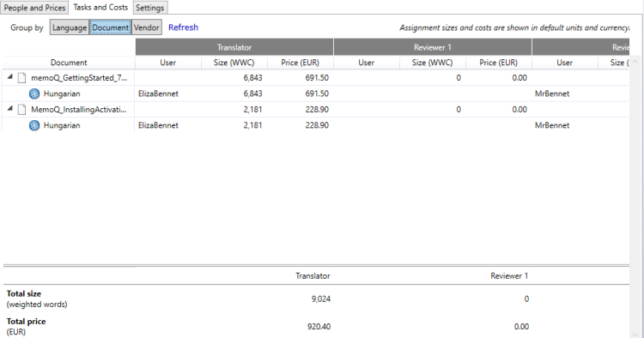Click the memoQ_GettingStarted_7 document file icon

pos(22,77)
